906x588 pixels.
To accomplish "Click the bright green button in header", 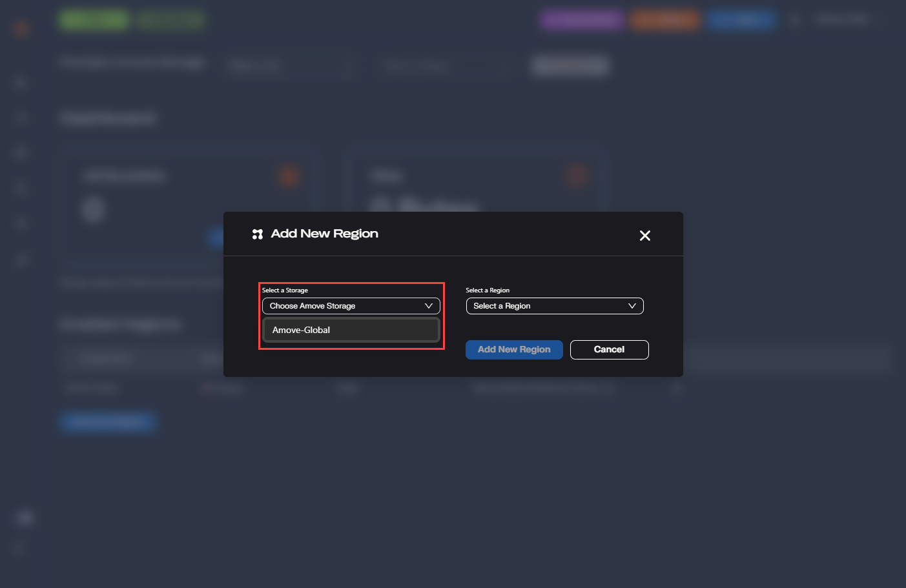I will pyautogui.click(x=94, y=20).
